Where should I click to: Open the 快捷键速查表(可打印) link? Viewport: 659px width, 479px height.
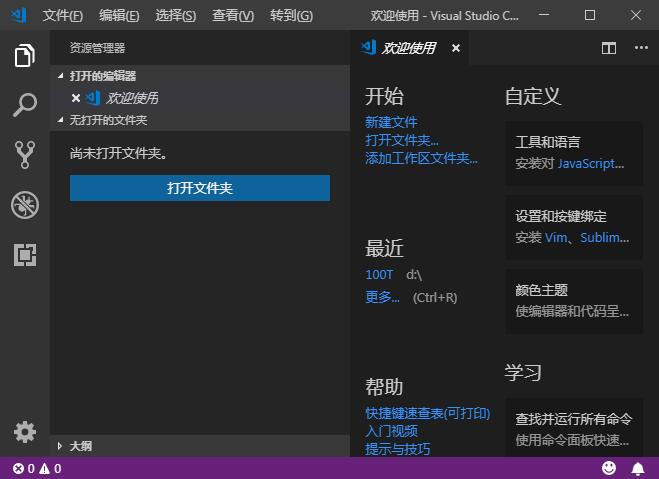427,413
